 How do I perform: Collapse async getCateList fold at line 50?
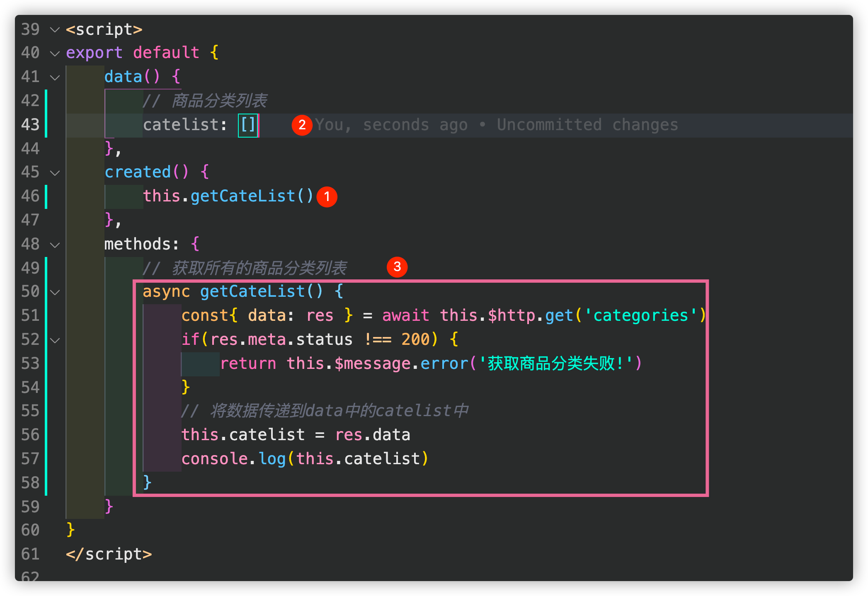pos(55,292)
